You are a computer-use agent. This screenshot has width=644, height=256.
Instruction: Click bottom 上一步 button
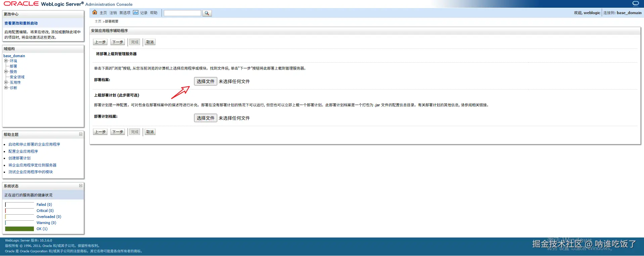100,132
